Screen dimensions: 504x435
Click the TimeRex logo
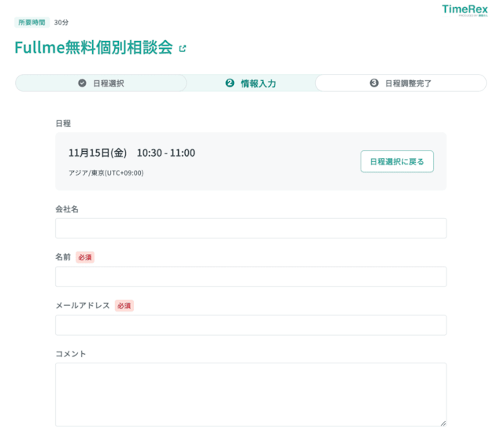point(465,10)
